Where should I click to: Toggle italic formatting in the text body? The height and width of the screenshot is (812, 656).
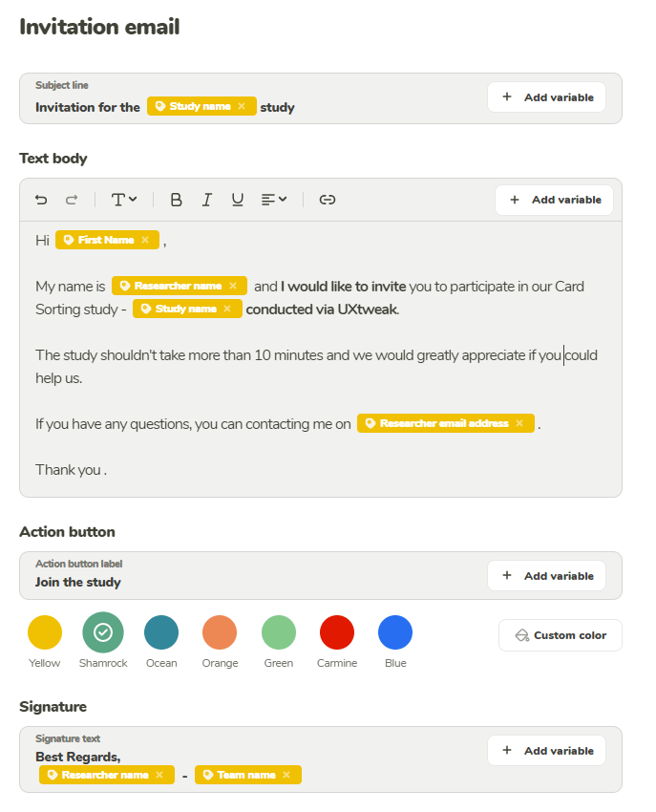click(x=206, y=200)
